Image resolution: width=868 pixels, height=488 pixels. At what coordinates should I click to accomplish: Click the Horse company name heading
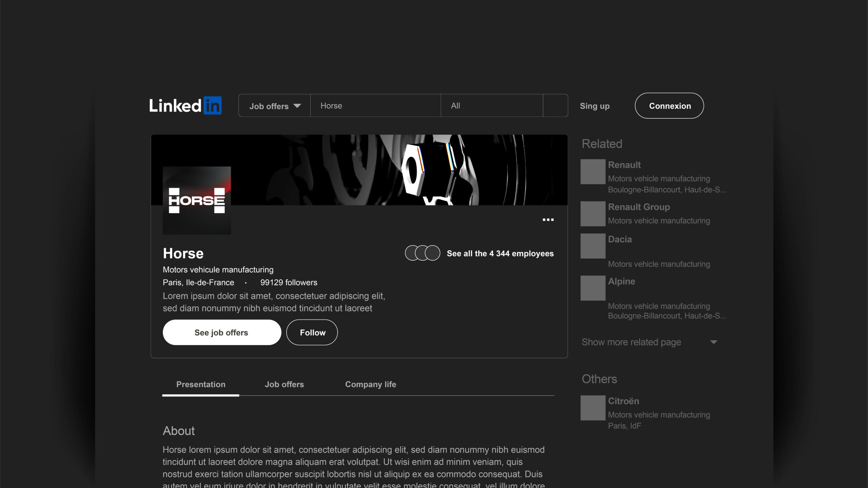[183, 253]
